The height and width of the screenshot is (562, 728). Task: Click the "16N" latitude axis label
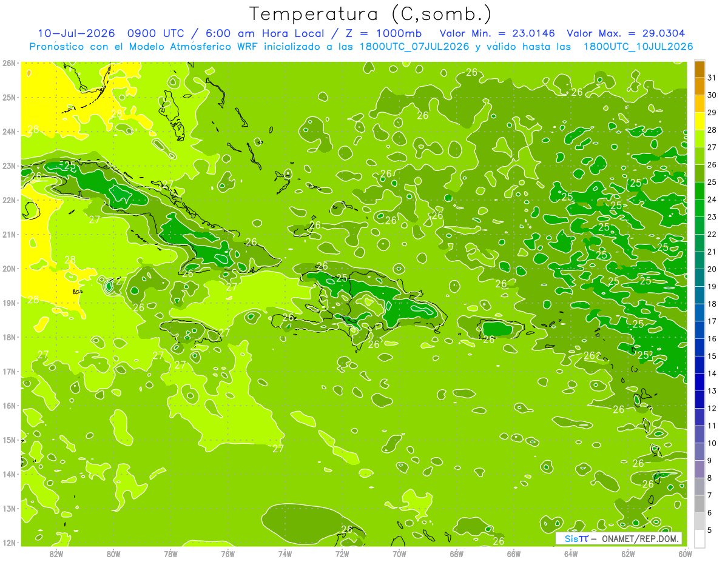point(10,406)
